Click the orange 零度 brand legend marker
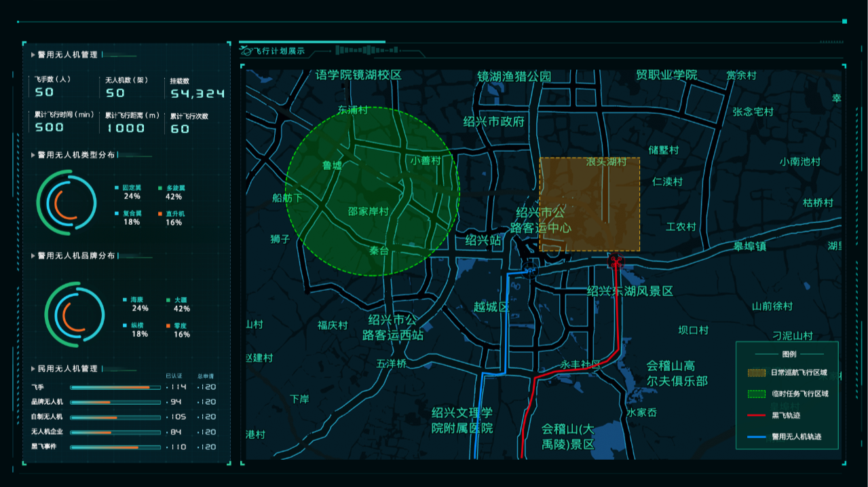The width and height of the screenshot is (868, 487). pos(168,326)
